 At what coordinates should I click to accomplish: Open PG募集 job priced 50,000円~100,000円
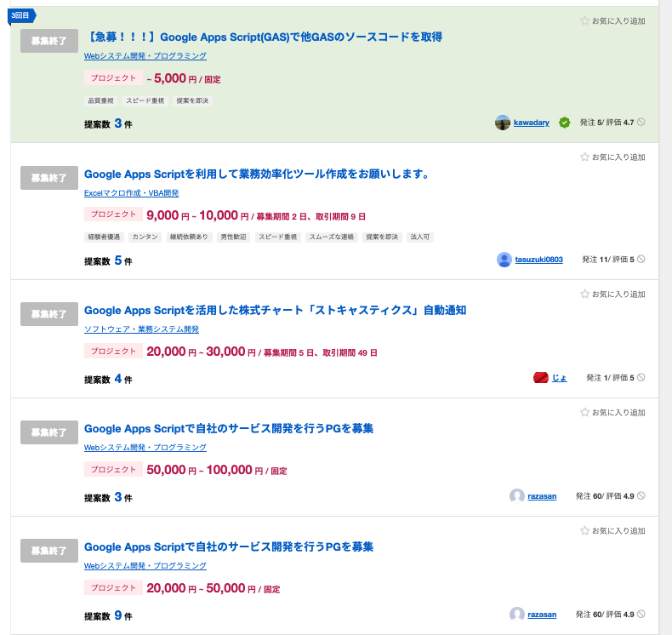(x=229, y=429)
